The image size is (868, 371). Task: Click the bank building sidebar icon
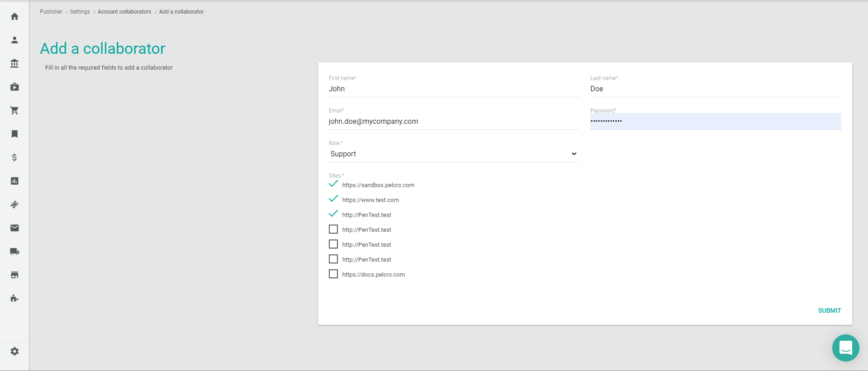point(14,64)
